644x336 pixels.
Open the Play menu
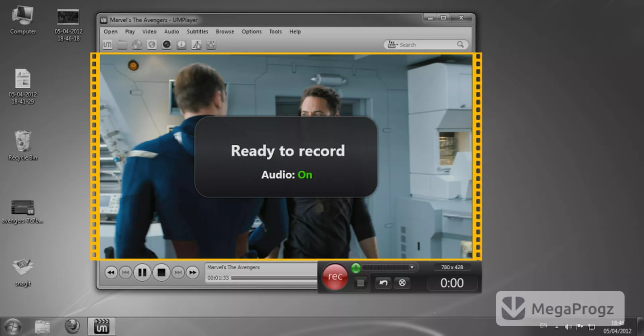(x=130, y=31)
